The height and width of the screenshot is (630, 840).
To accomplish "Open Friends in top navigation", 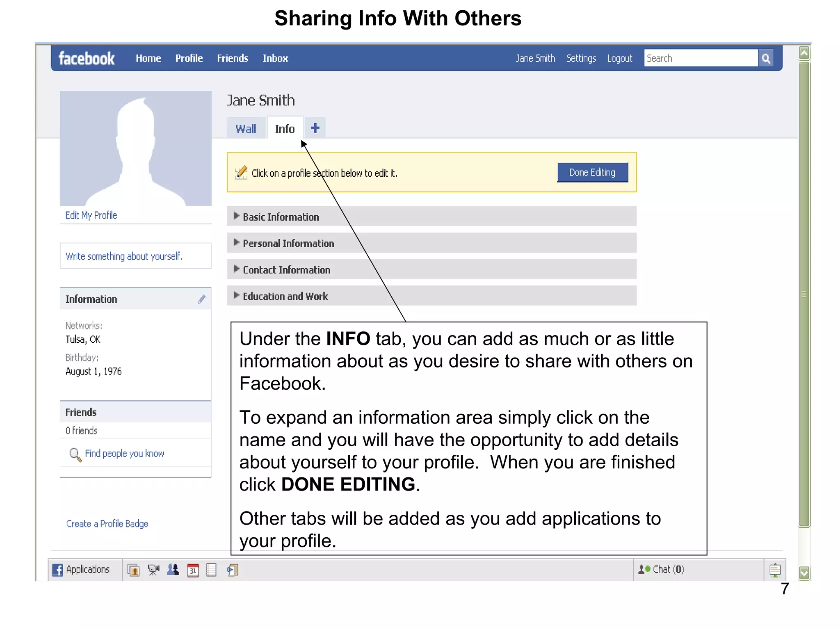I will coord(233,58).
